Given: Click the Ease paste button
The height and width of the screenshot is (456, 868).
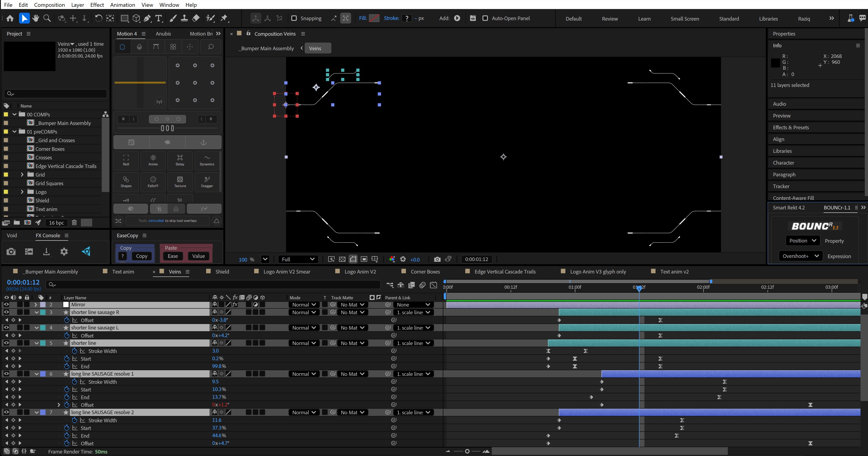Looking at the screenshot, I should (173, 256).
